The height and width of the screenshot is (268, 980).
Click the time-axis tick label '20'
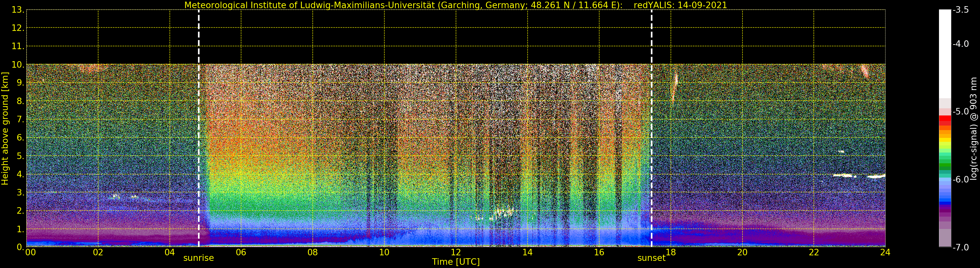(x=742, y=252)
